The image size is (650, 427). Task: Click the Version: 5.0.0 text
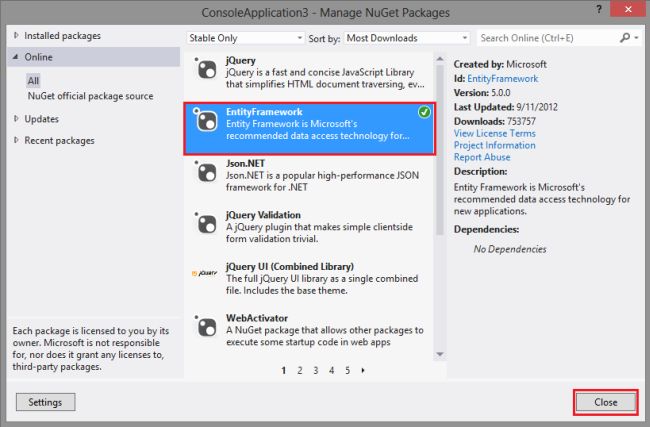482,92
